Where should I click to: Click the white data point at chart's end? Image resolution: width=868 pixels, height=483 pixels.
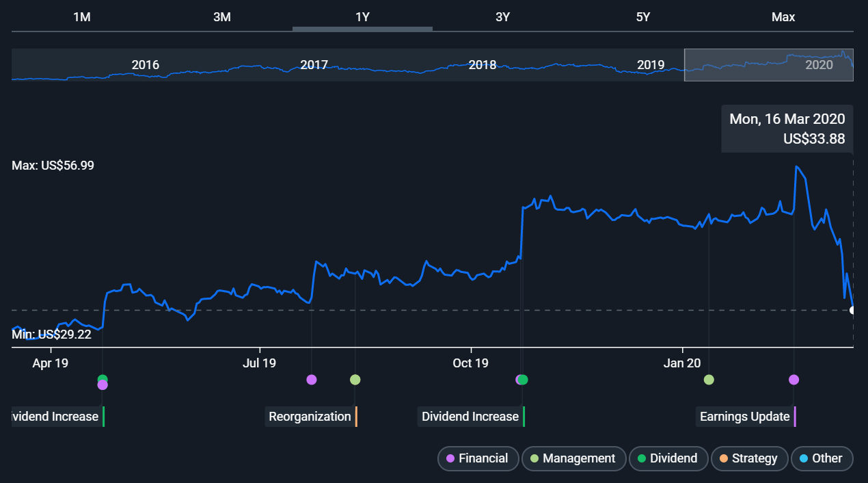(x=853, y=311)
